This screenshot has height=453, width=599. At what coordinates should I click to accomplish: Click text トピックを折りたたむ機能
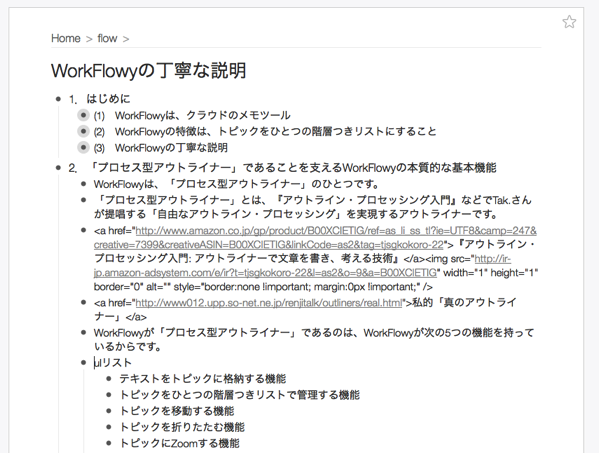click(182, 427)
